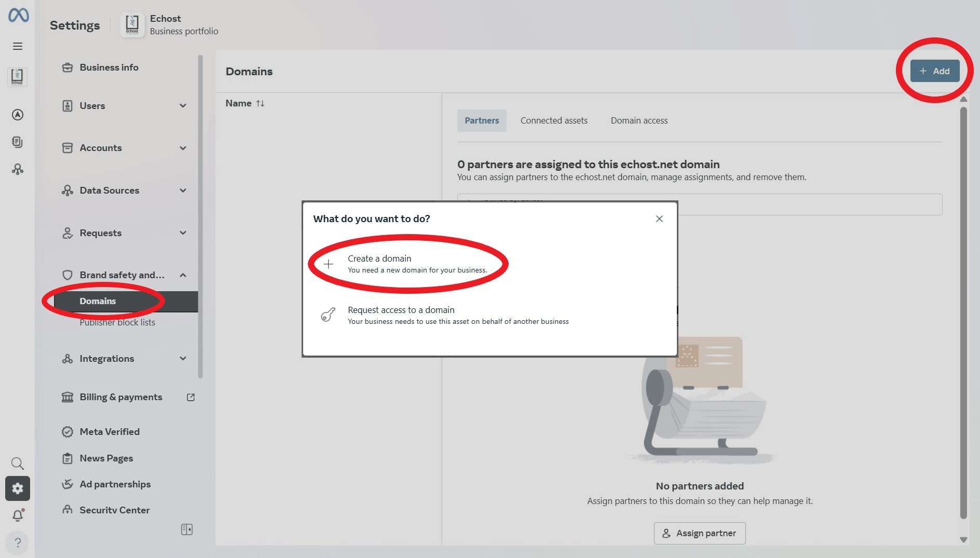Open the data sources node icon in rail
Screen dimensions: 980x558
18,169
